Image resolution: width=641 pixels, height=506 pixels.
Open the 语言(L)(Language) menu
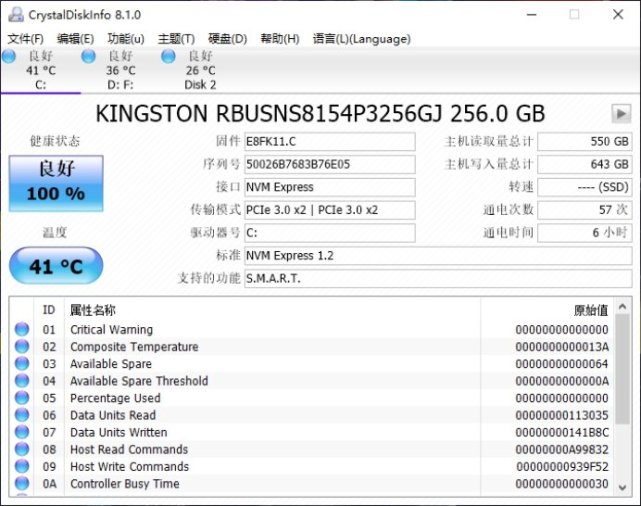362,39
